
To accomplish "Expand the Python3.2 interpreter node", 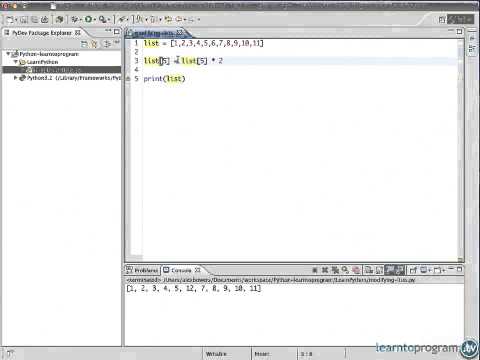I will click(x=15, y=78).
